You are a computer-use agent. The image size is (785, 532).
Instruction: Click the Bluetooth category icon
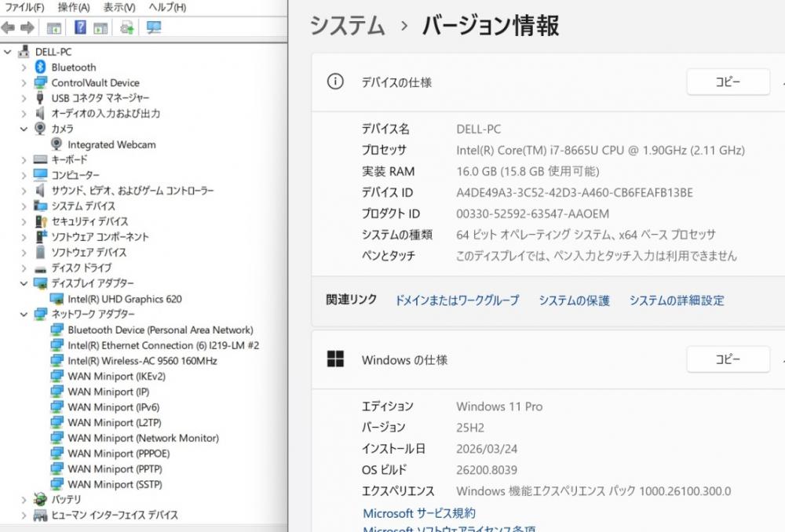pos(41,67)
